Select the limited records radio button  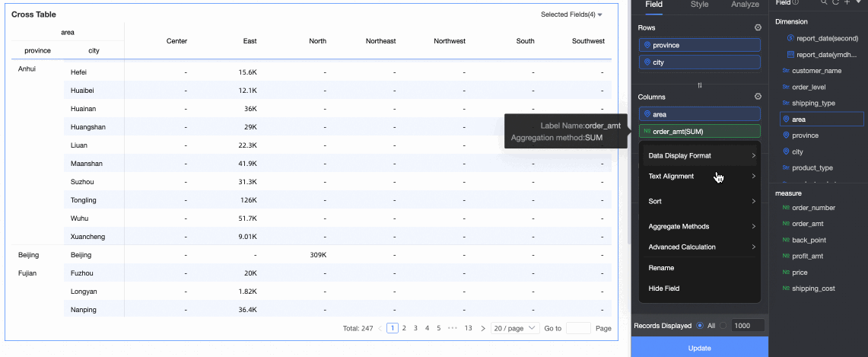[723, 326]
